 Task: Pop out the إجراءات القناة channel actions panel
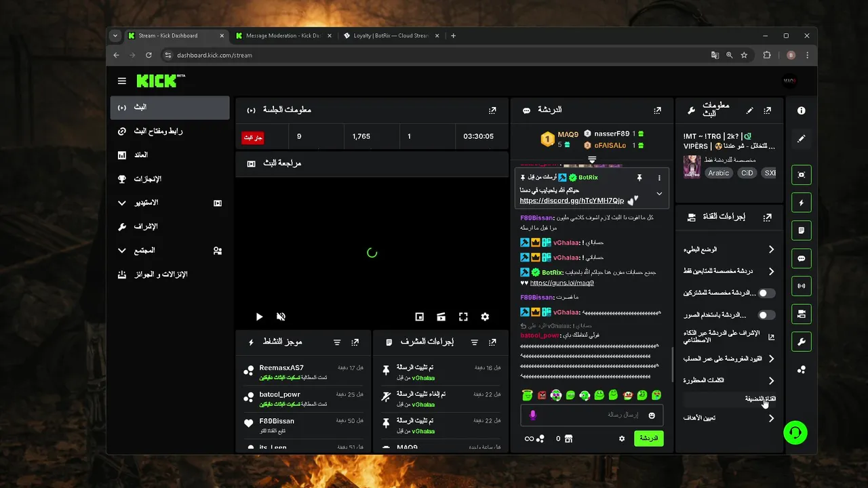coord(767,218)
